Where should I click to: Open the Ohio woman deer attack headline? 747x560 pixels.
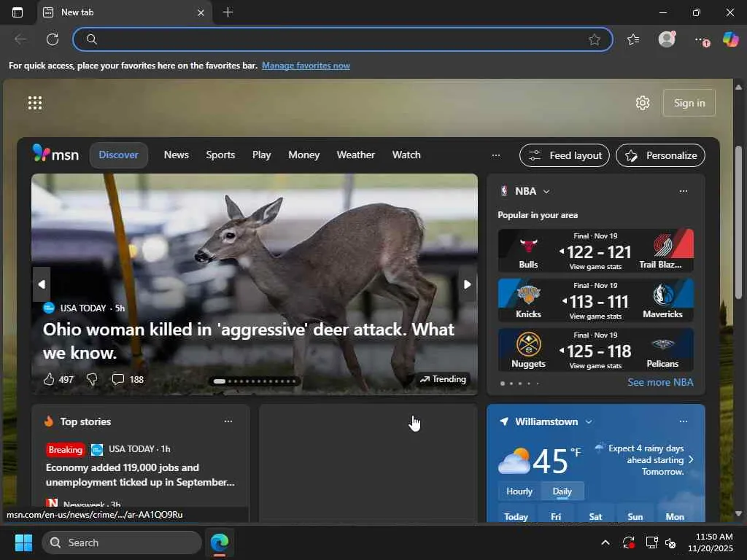(x=248, y=341)
